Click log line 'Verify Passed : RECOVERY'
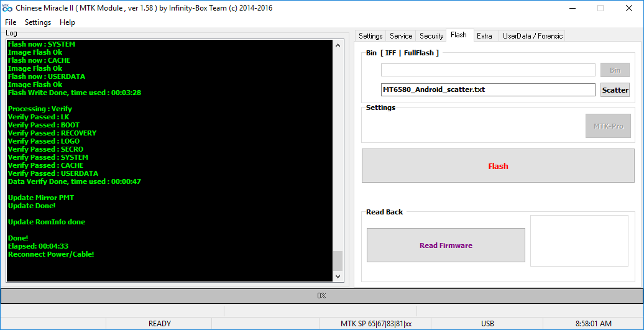Image resolution: width=644 pixels, height=330 pixels. tap(52, 133)
